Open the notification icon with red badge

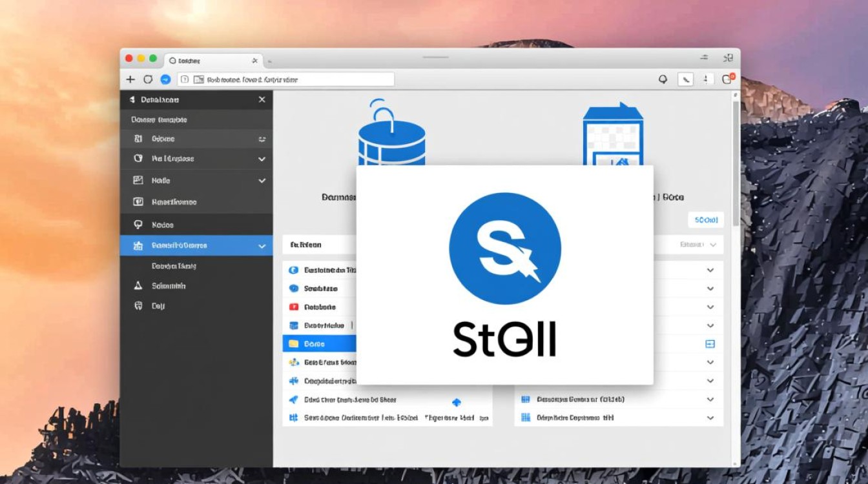[727, 79]
